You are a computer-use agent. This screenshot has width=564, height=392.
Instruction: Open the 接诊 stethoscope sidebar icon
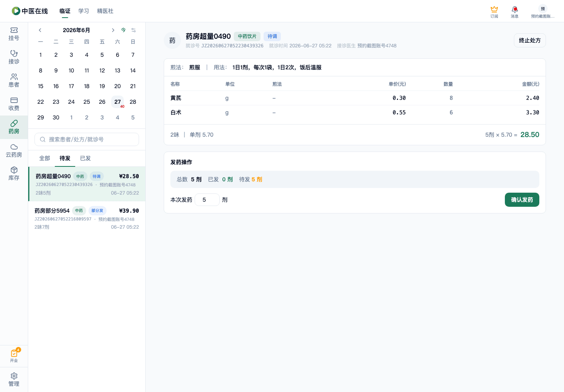(14, 57)
